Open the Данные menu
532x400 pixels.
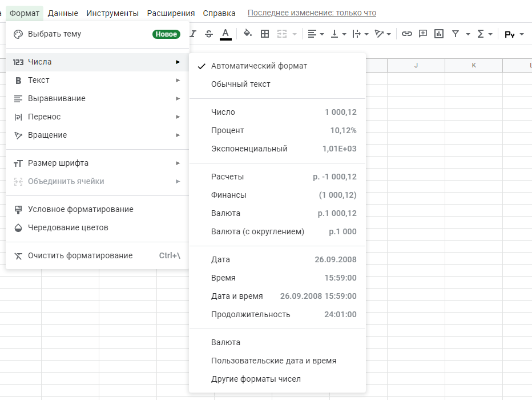[x=63, y=13]
